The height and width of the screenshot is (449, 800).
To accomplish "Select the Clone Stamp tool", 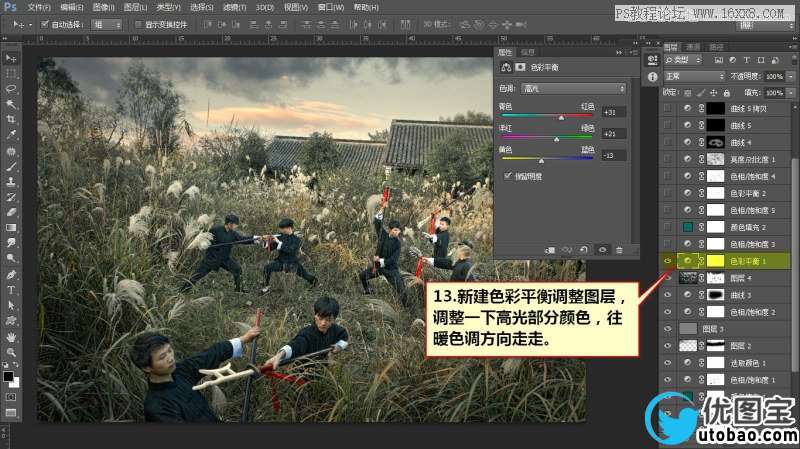I will 11,182.
